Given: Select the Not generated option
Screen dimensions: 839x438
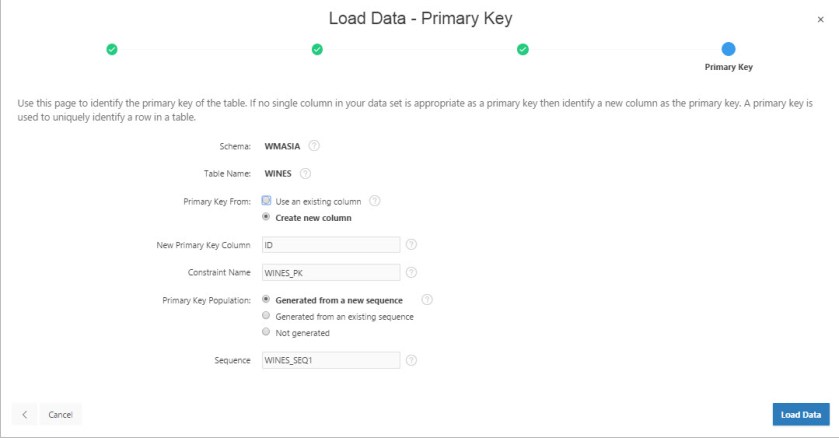Looking at the screenshot, I should [266, 332].
